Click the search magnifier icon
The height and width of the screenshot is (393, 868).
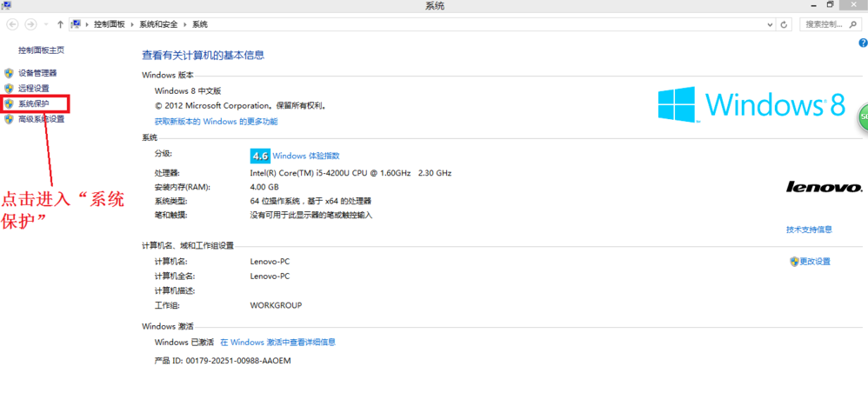pyautogui.click(x=851, y=25)
